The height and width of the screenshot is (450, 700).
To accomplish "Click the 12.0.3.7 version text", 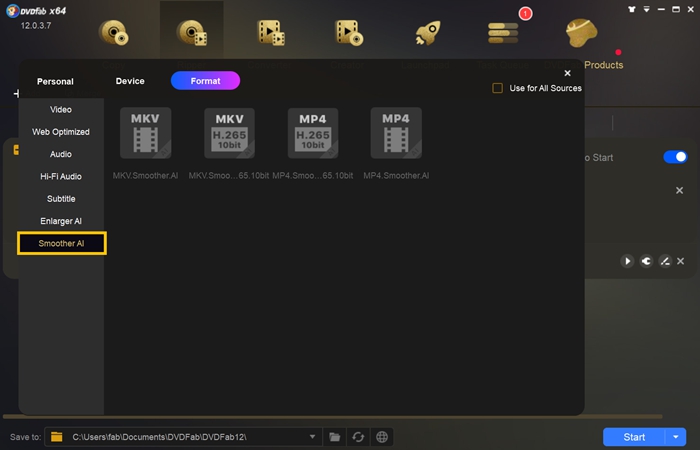I will tap(36, 25).
